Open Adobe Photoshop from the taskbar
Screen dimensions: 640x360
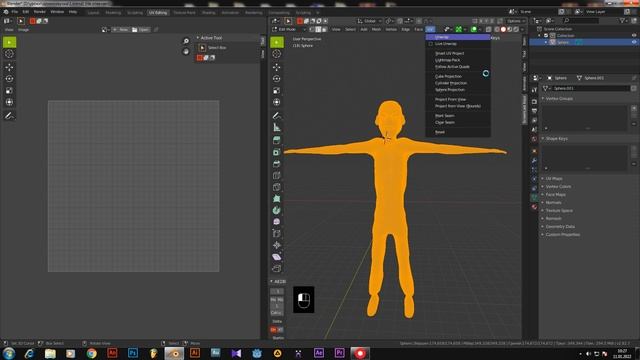(x=133, y=353)
